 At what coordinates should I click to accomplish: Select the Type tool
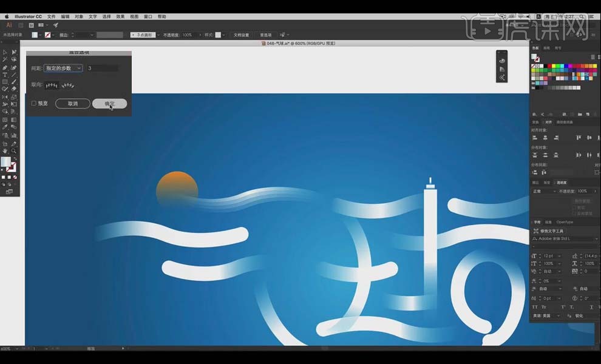click(x=5, y=75)
